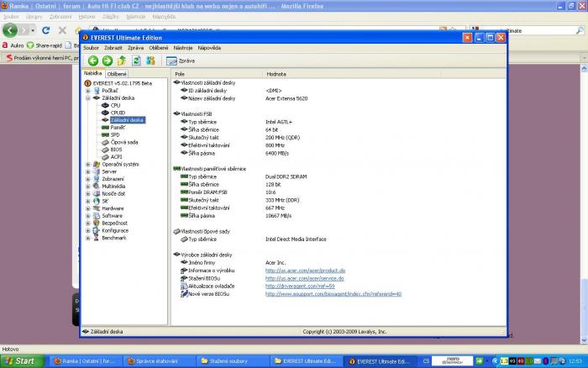
Task: Open the Zpráva report toolbar button
Action: tap(181, 60)
